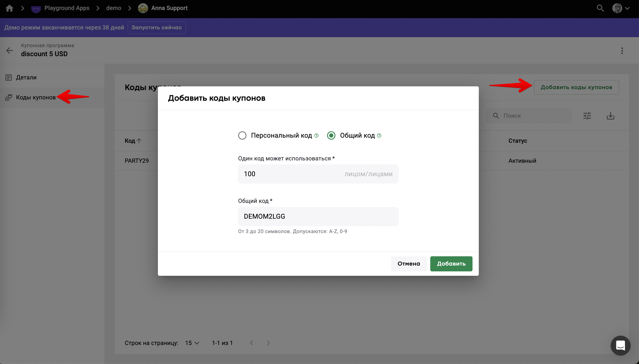
Task: Open the chat support widget icon
Action: click(x=620, y=345)
